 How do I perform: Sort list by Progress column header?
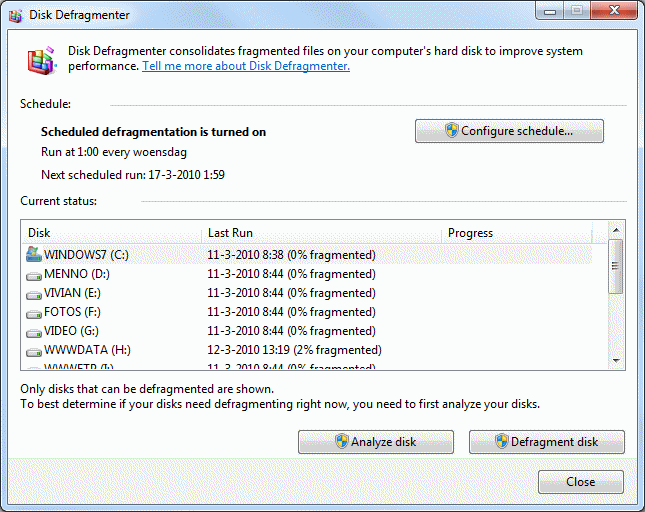(x=517, y=233)
